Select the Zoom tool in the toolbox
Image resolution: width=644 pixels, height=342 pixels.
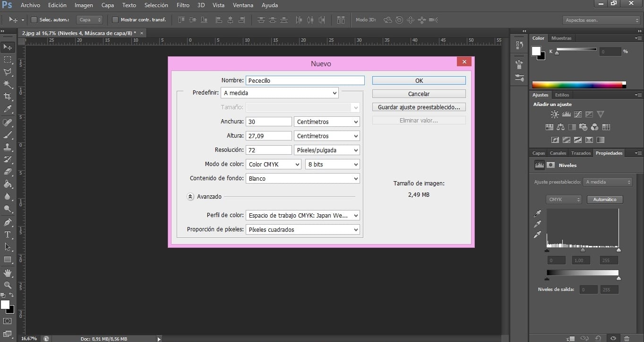click(8, 285)
